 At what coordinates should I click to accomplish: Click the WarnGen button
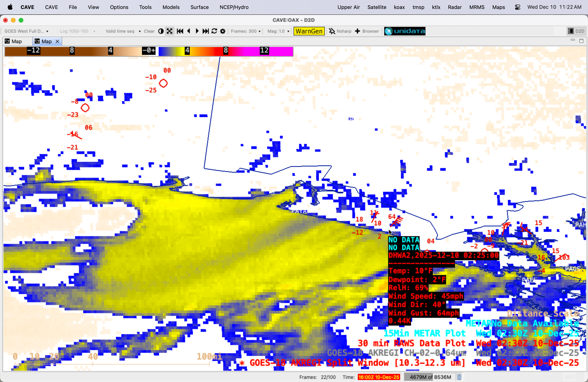coord(309,31)
